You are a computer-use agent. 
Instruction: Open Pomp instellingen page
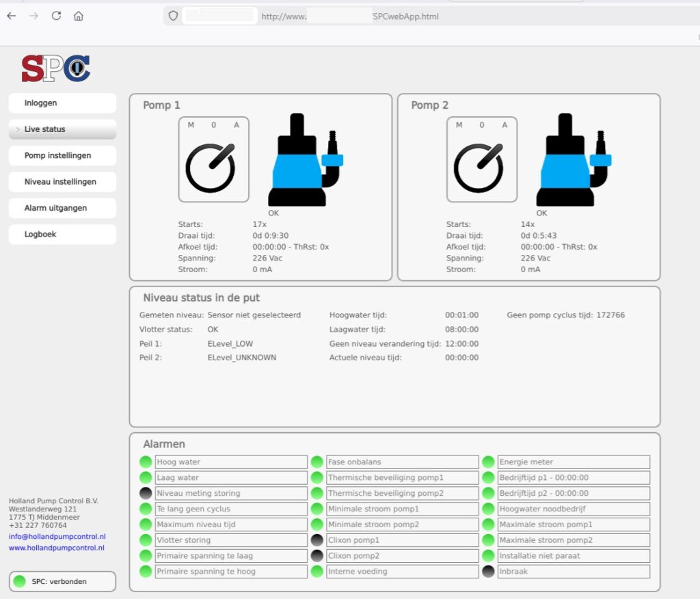coord(62,155)
